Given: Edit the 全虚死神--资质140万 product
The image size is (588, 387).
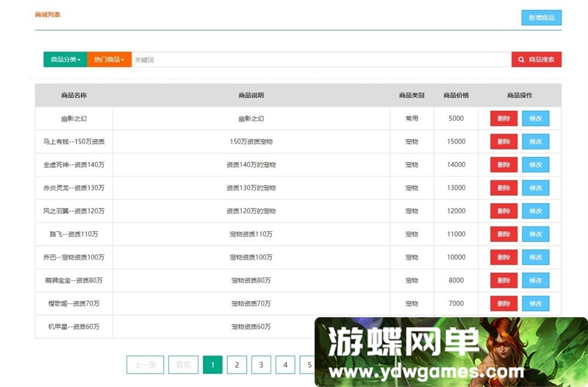Looking at the screenshot, I should pyautogui.click(x=536, y=164).
